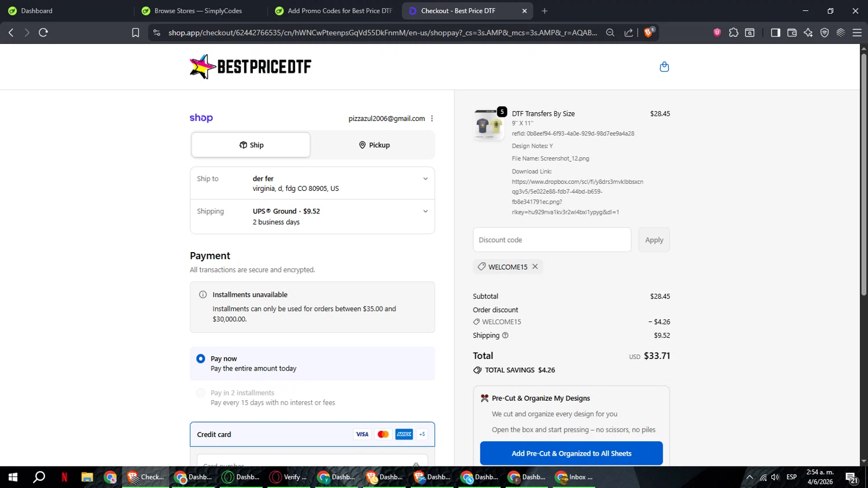The image size is (868, 488).
Task: Open the browser zoom control icon
Action: 610,32
